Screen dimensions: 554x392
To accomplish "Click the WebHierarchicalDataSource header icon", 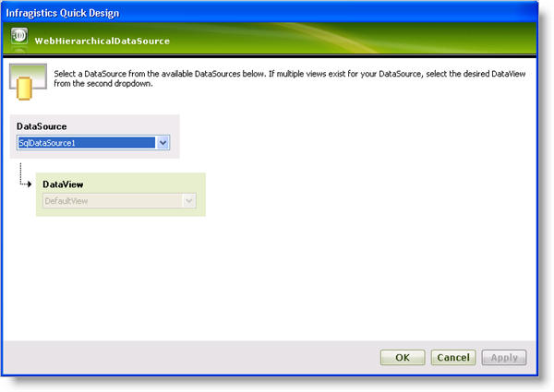I will pos(19,40).
